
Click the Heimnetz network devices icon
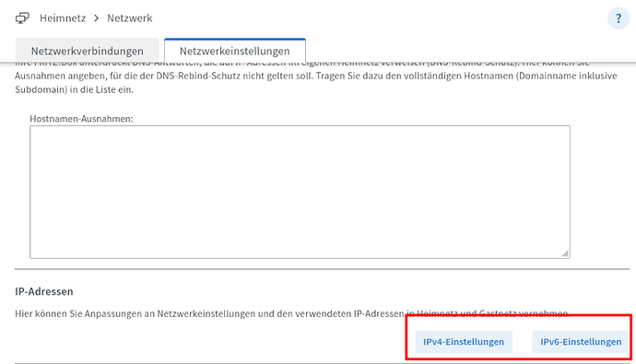tap(22, 18)
